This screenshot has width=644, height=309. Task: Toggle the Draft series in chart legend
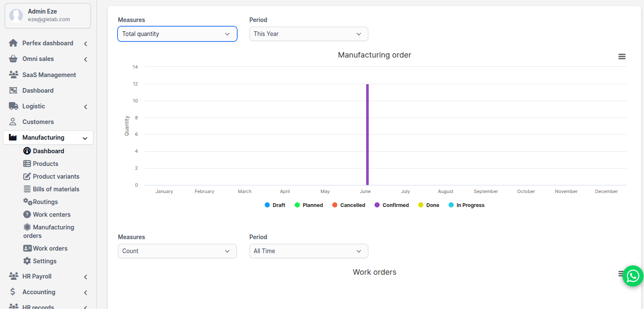[275, 205]
